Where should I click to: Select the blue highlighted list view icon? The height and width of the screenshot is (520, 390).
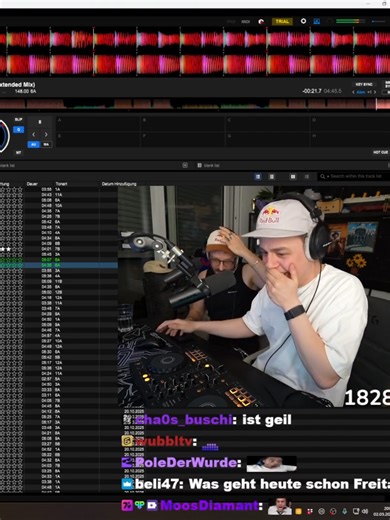258,176
